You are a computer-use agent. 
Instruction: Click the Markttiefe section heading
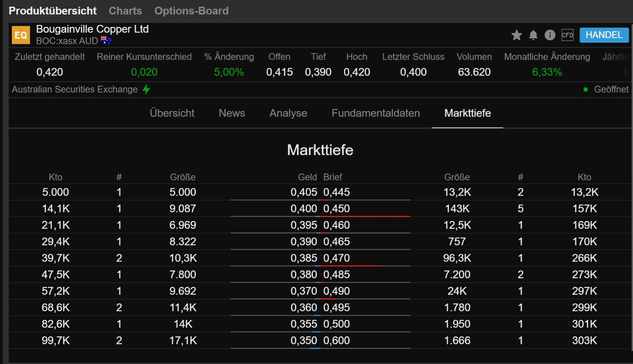click(x=320, y=150)
